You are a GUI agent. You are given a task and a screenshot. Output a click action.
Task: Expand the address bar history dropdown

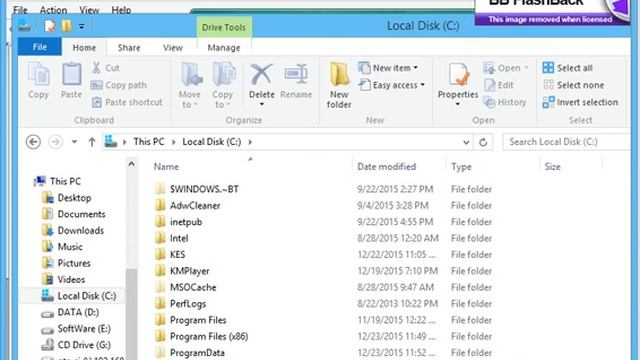pos(466,142)
